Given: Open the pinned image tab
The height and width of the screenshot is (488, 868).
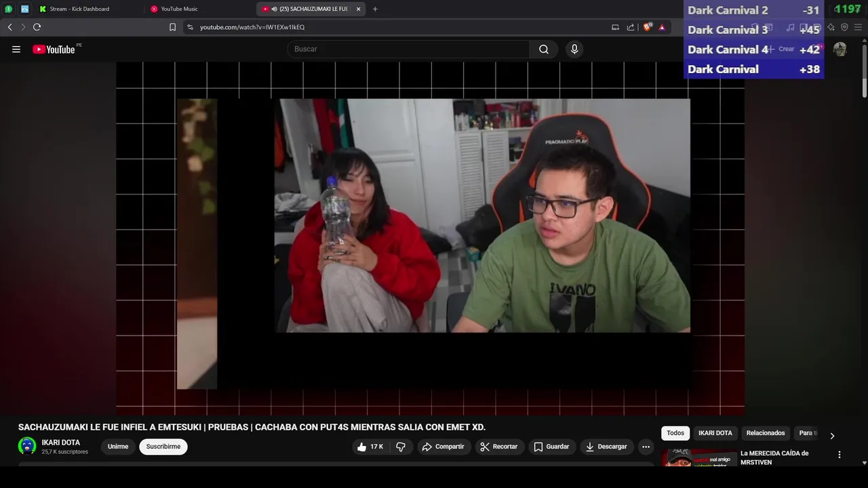Looking at the screenshot, I should pos(25,9).
